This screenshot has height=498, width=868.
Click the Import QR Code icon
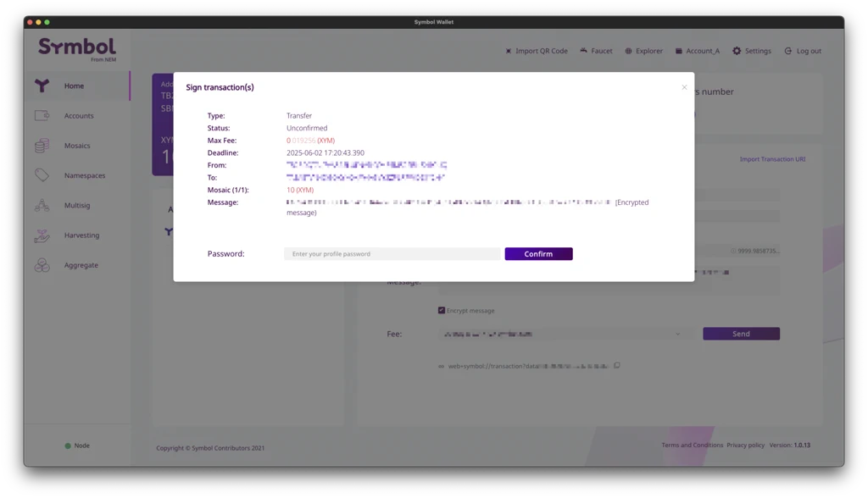[x=509, y=51]
